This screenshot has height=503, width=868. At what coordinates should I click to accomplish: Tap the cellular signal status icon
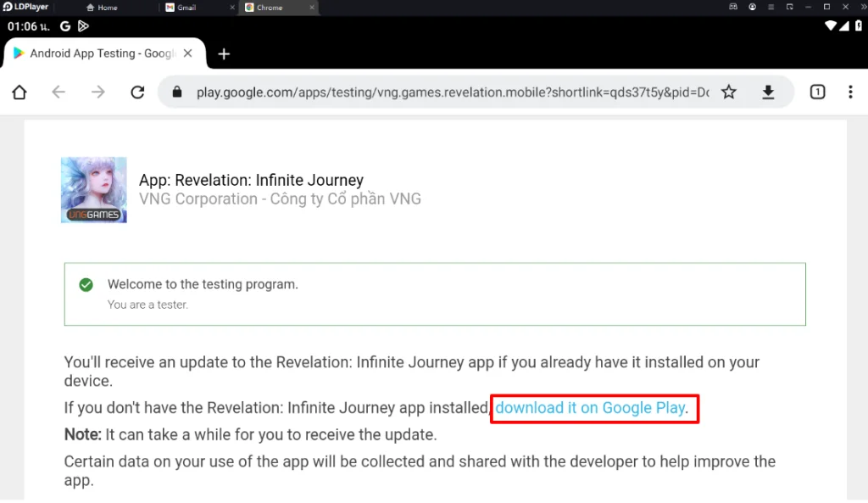(844, 25)
